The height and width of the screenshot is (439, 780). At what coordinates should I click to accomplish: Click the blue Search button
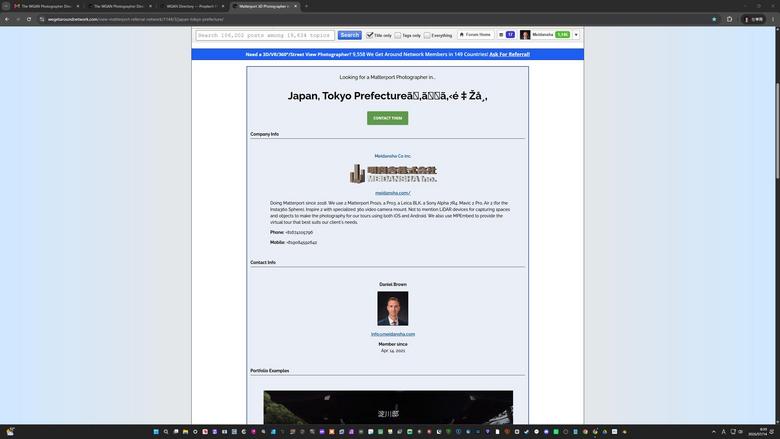coord(349,35)
